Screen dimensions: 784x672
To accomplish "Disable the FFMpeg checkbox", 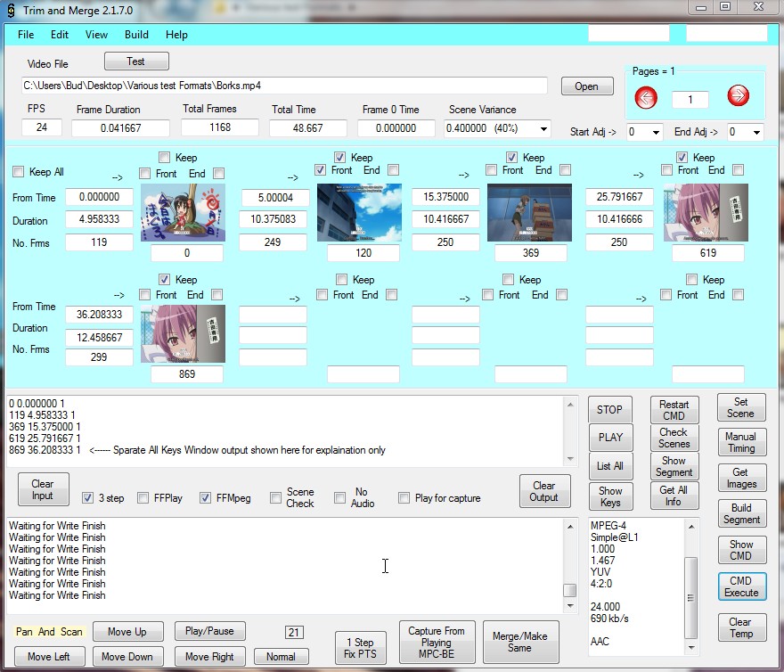I will pyautogui.click(x=205, y=498).
